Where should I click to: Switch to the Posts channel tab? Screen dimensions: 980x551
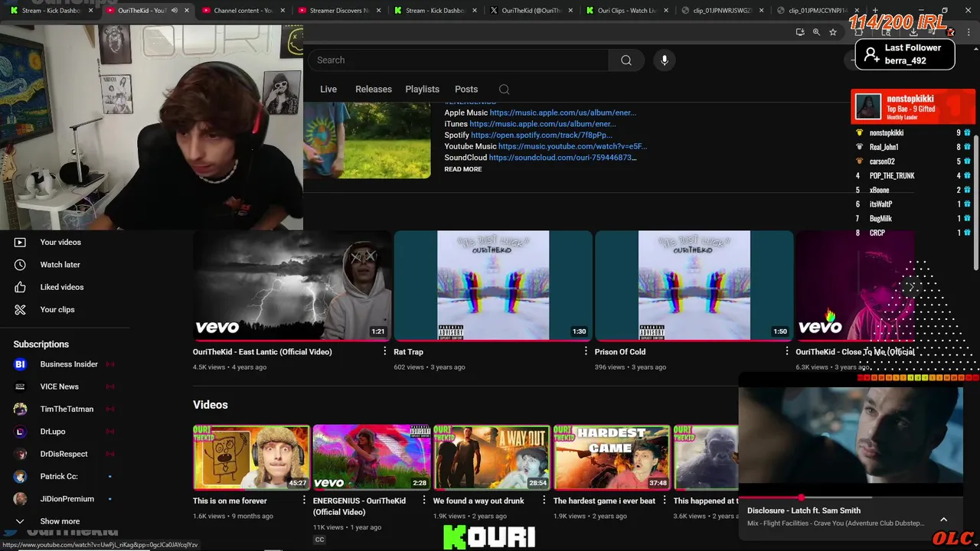coord(466,90)
